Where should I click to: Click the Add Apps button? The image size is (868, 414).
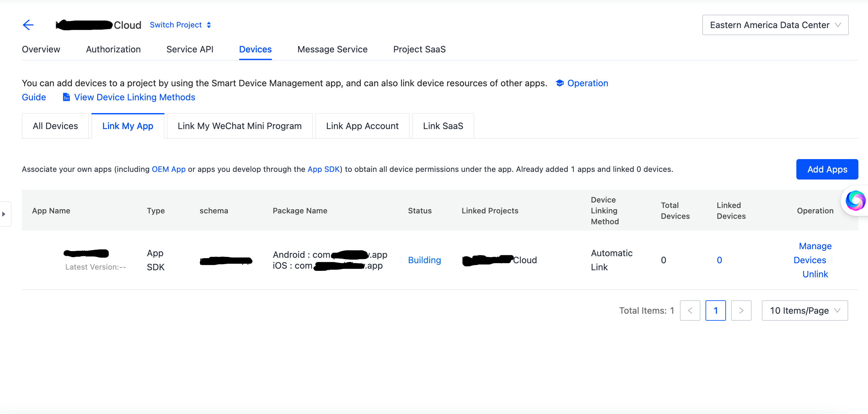(827, 169)
